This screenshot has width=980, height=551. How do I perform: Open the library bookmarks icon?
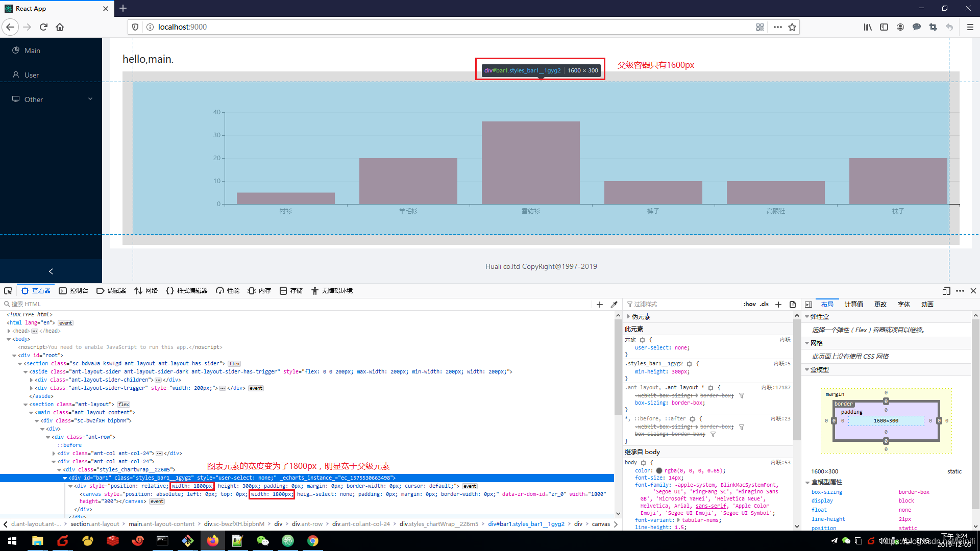pos(868,27)
